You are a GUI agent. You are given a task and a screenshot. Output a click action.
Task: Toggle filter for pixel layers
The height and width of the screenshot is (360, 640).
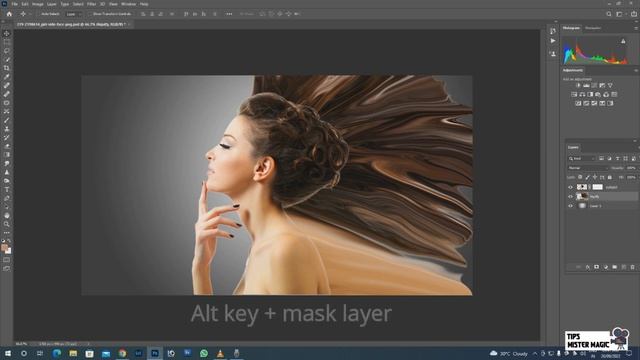tap(601, 158)
